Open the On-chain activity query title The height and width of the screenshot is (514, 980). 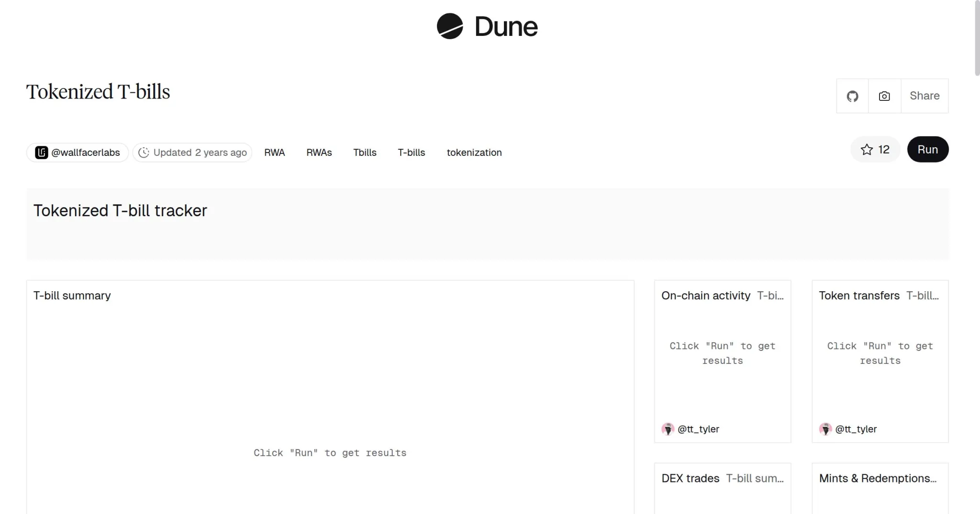[x=705, y=295]
